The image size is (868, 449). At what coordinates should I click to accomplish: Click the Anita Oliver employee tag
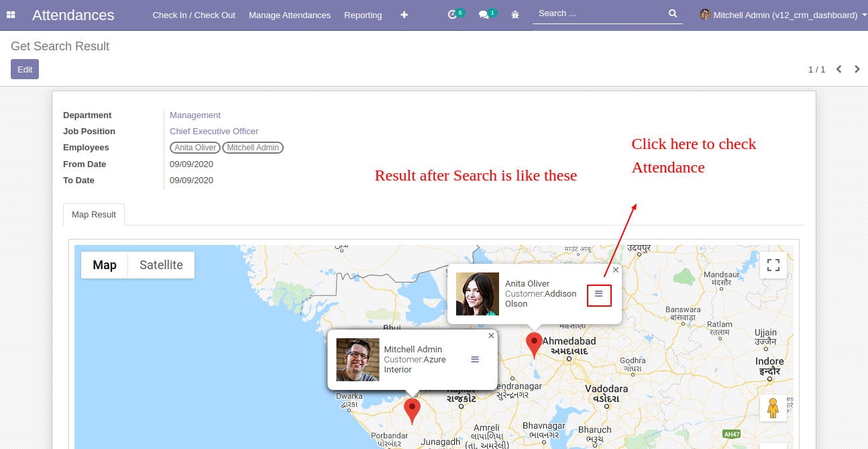click(195, 148)
